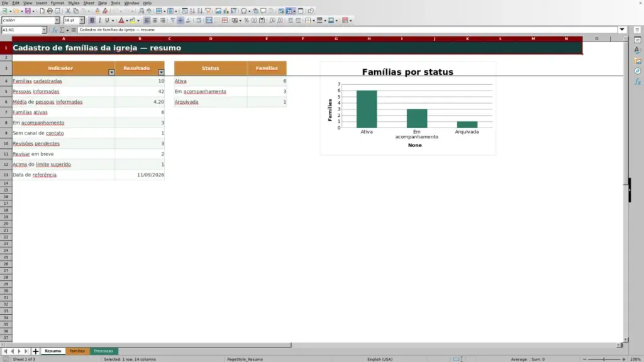Viewport: 644px width, 362px height.
Task: Enable Align Left for the cell
Action: click(147, 21)
